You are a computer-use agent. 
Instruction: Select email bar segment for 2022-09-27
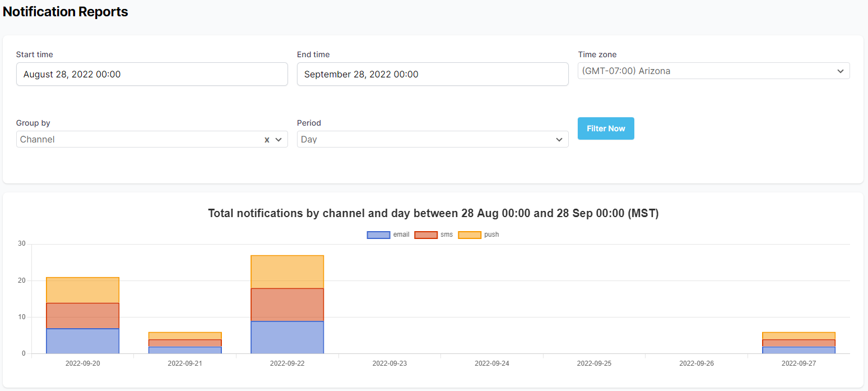coord(799,350)
